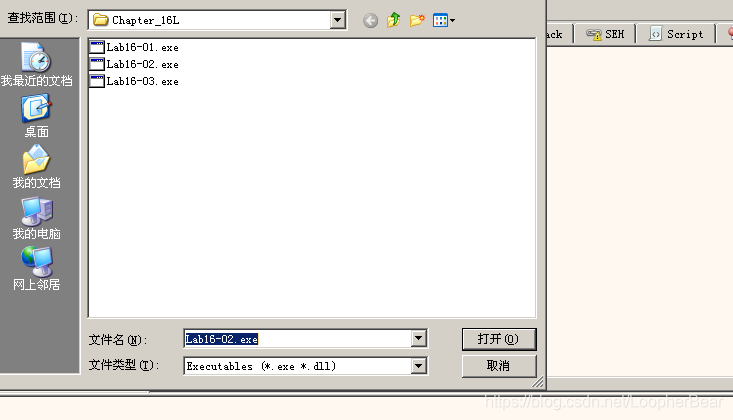Switch to the SEH tab
Viewport: 733px width, 420px height.
pyautogui.click(x=605, y=34)
